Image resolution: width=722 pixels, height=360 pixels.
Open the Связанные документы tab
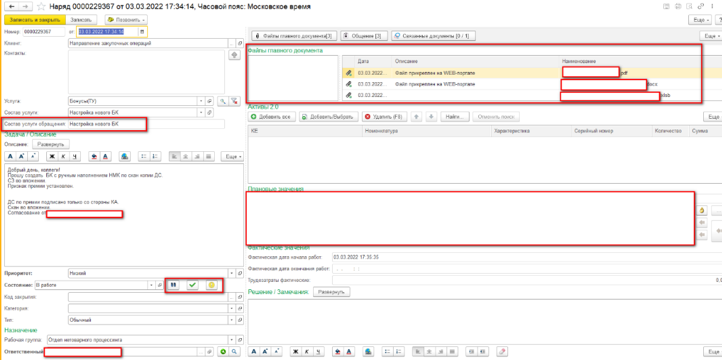[x=433, y=35]
